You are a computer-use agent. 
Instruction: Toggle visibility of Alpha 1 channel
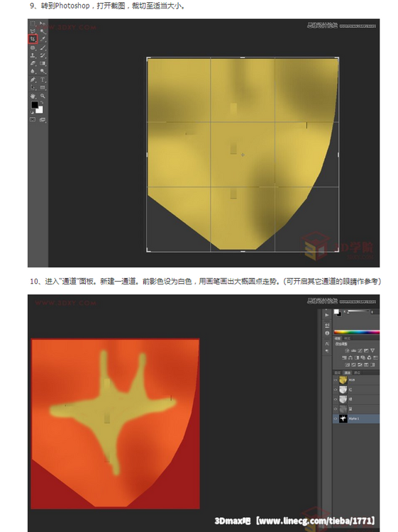336,419
